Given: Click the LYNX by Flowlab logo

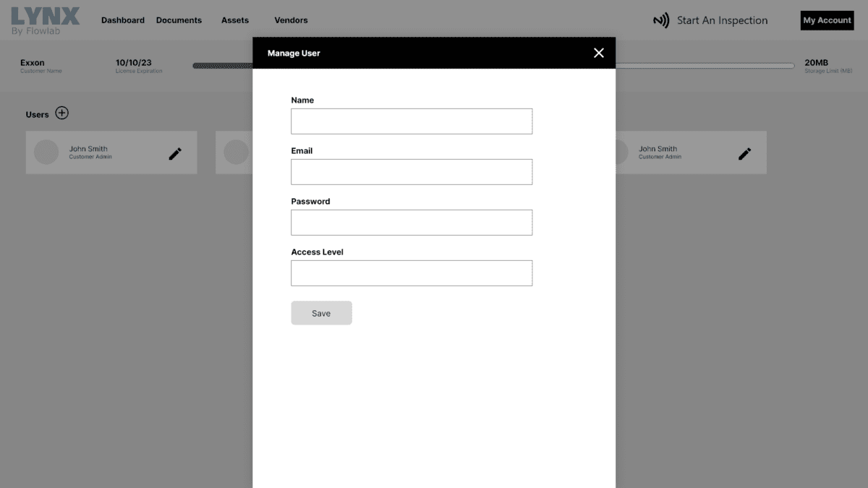Looking at the screenshot, I should [46, 20].
